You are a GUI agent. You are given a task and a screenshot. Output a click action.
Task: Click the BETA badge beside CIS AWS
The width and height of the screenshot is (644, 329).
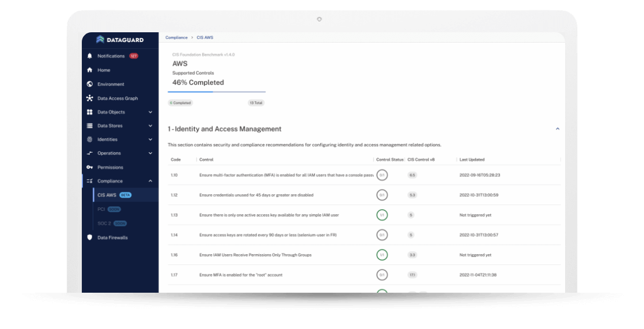(x=126, y=195)
